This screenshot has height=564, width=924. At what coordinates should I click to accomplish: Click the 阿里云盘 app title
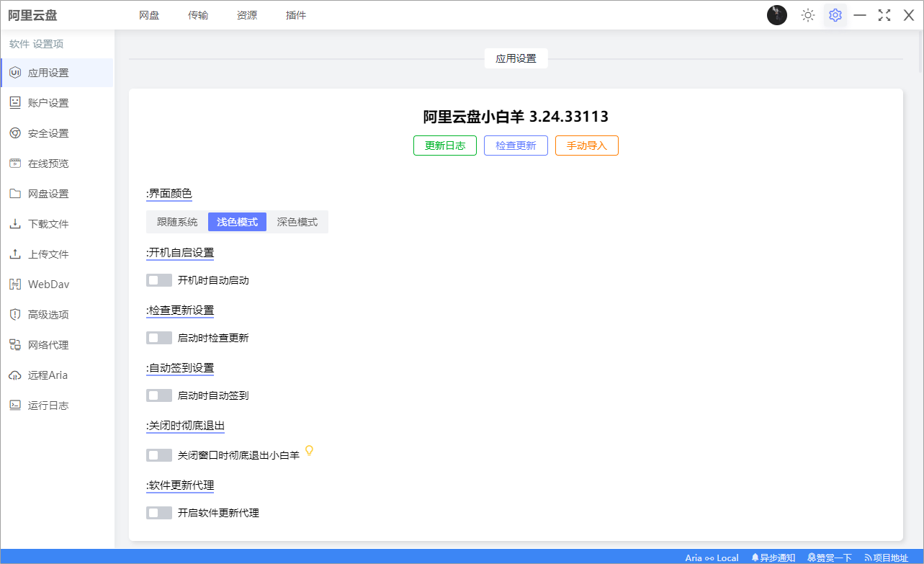click(x=32, y=15)
